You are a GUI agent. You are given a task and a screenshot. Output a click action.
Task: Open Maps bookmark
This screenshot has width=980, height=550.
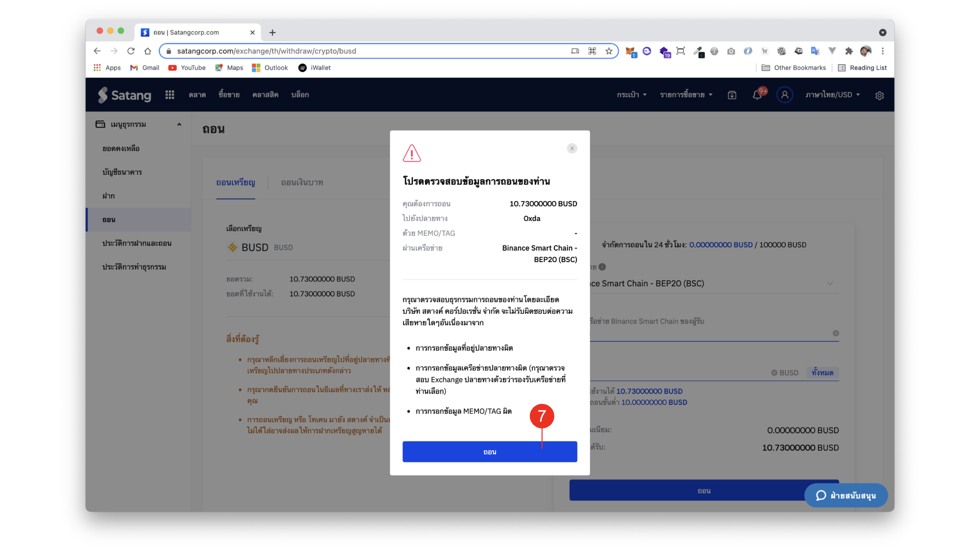(x=229, y=68)
